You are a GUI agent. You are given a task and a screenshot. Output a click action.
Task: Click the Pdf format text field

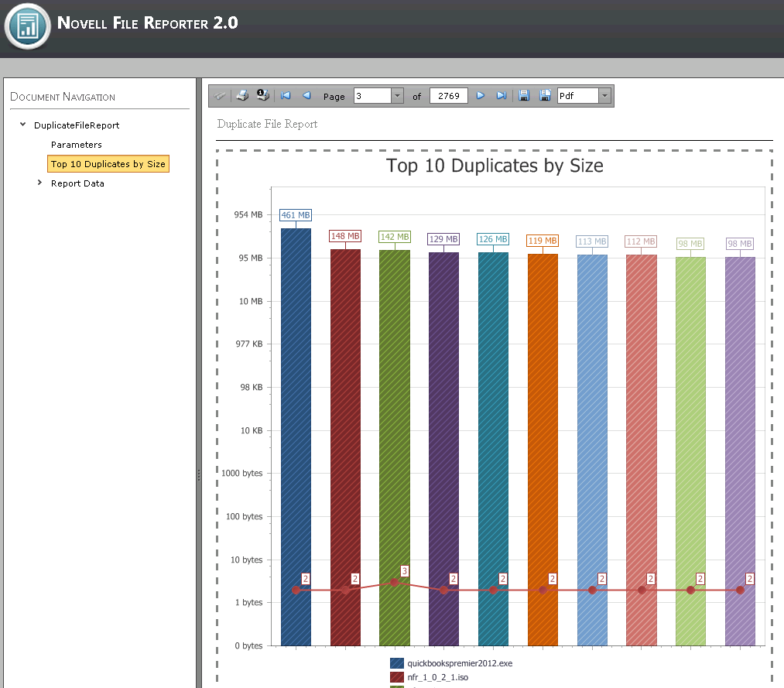(x=578, y=95)
